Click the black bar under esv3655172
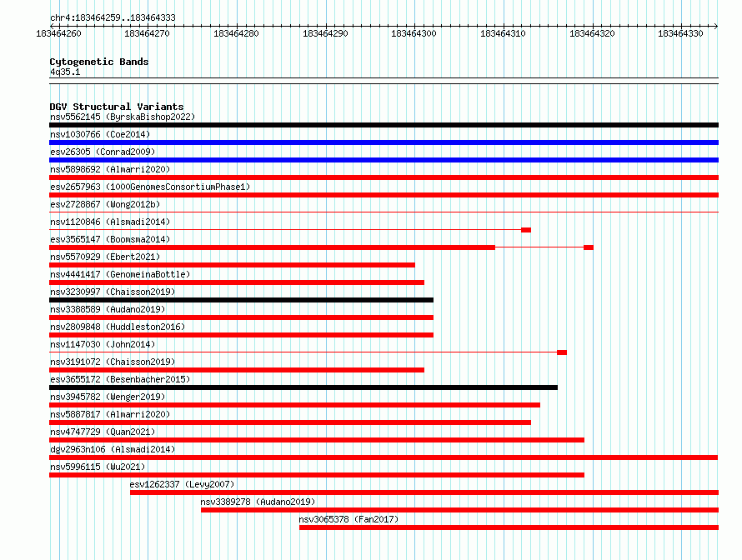742x560 pixels. pos(303,387)
